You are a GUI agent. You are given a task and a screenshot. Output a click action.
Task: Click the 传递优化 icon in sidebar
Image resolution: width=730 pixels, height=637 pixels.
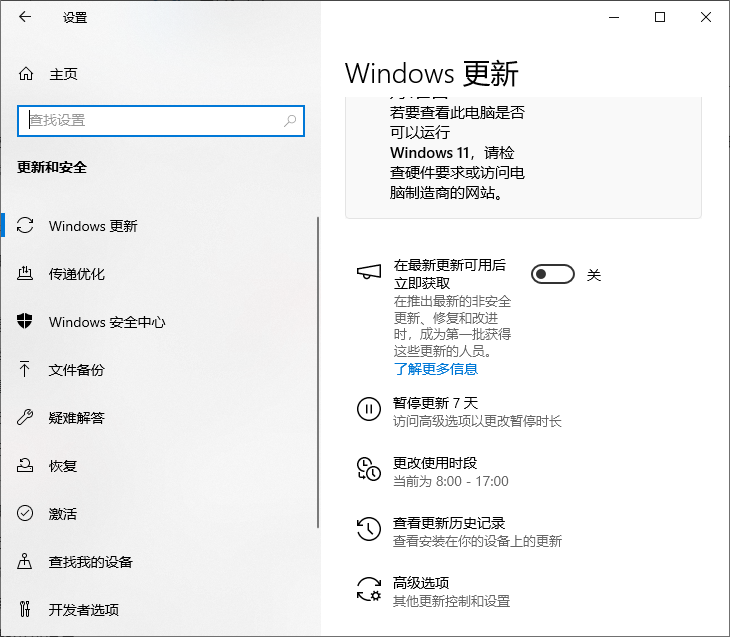coord(25,273)
